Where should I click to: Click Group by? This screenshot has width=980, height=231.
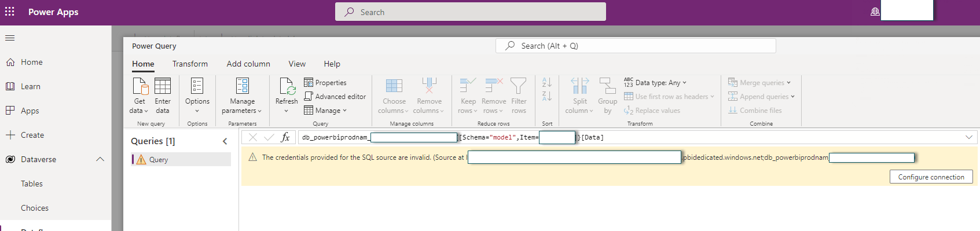coord(607,96)
